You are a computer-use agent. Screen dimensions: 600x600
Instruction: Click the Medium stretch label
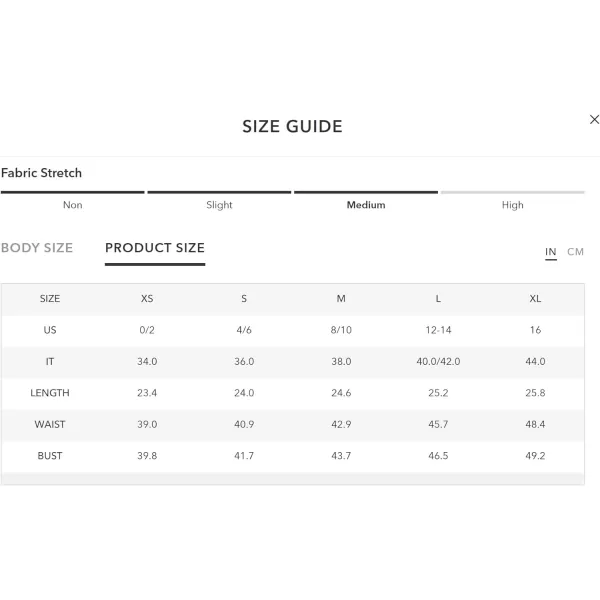click(366, 205)
